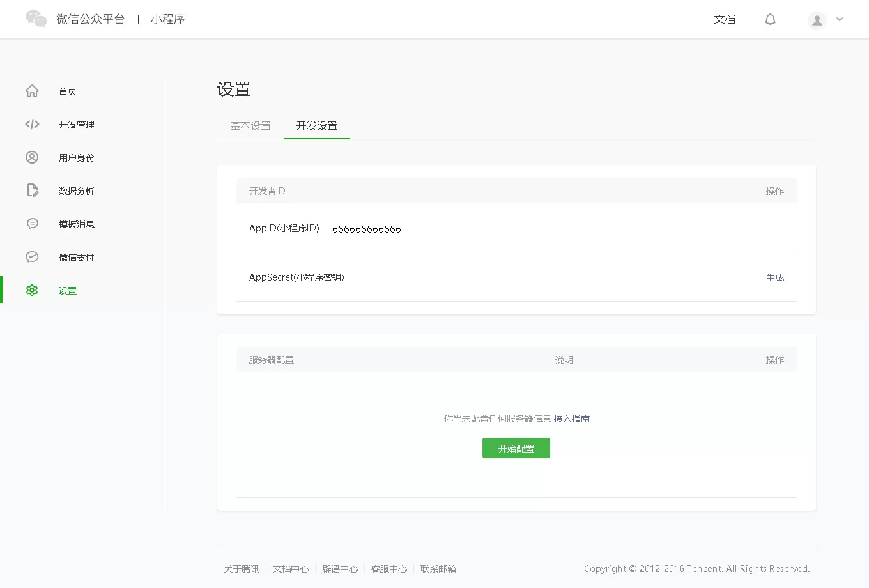Click the green 开始配置 button
The image size is (869, 588).
point(516,448)
